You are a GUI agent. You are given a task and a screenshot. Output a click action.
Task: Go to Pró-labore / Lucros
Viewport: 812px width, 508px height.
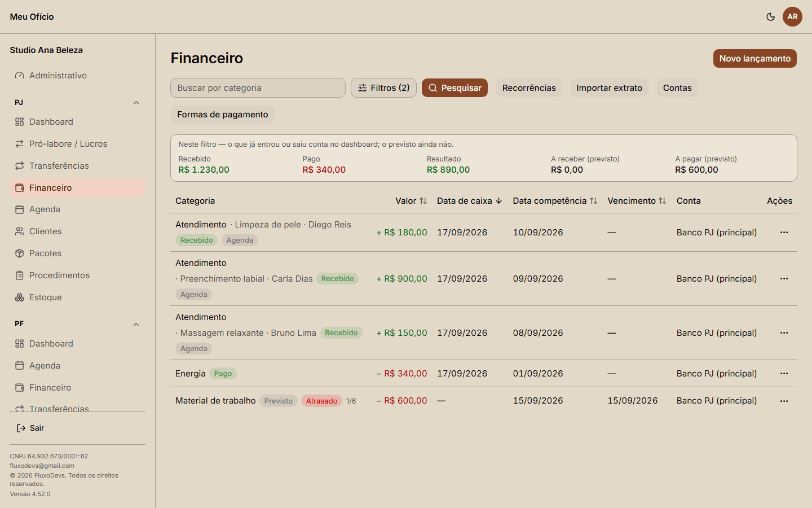77,144
